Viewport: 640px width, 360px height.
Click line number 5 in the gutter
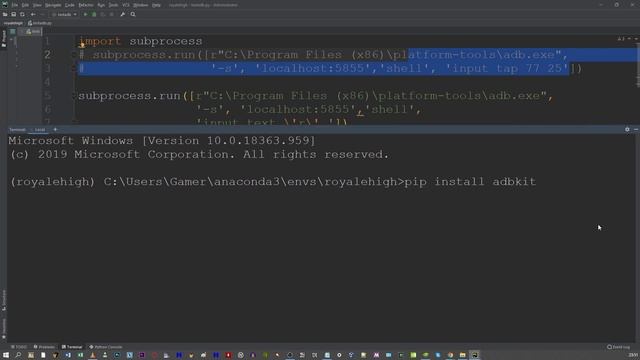point(48,96)
